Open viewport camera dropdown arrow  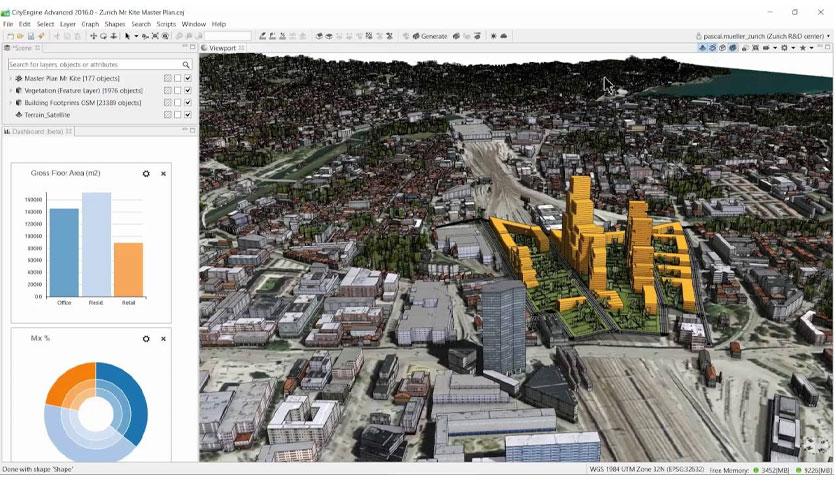click(x=775, y=48)
